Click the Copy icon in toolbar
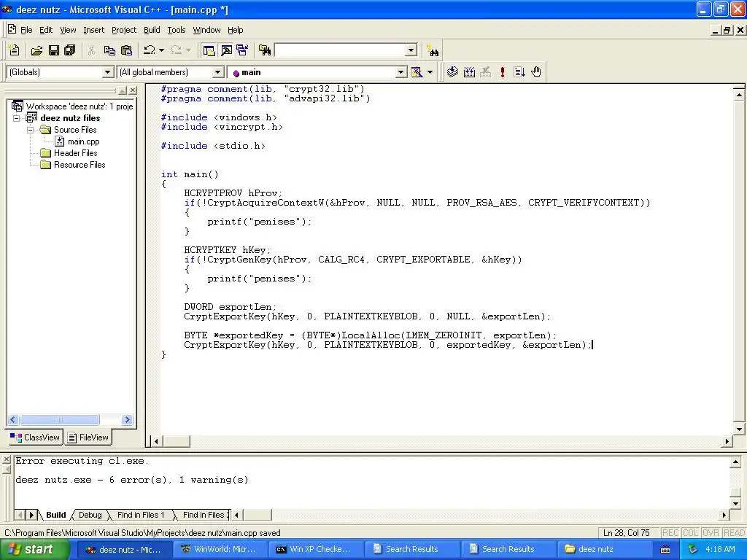The height and width of the screenshot is (560, 747). (109, 50)
